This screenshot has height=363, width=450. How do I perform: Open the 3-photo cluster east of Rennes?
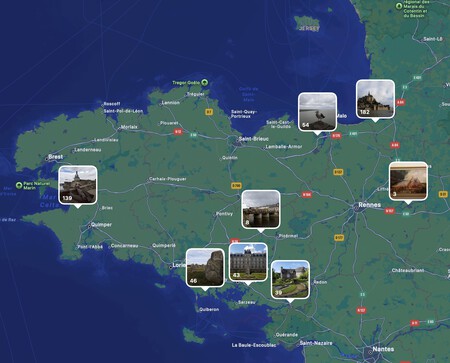point(408,181)
